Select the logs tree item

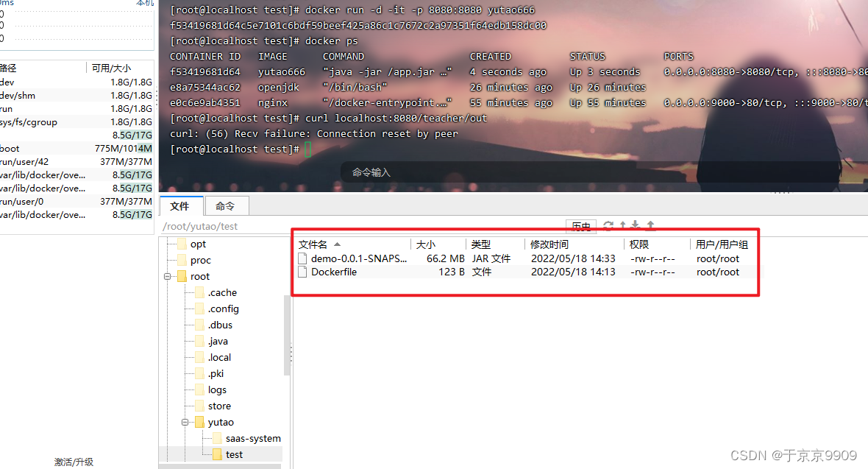217,389
